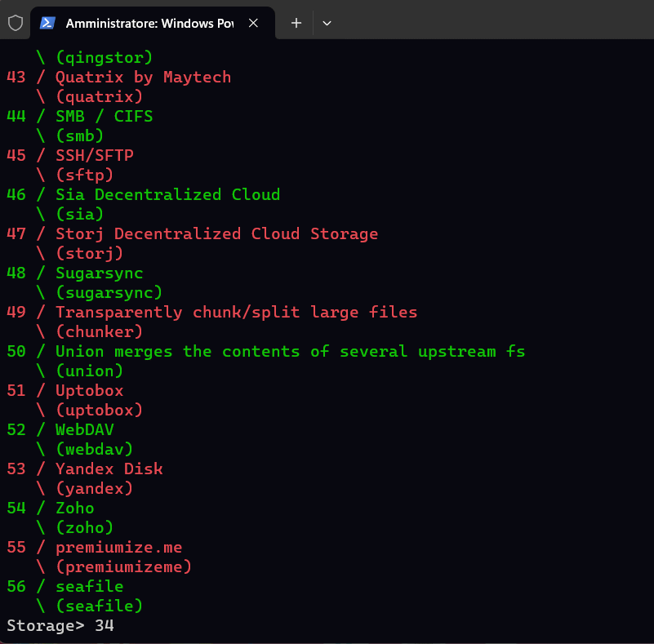Click the 'Union merges the contents' line
654x644 pixels.
290,352
